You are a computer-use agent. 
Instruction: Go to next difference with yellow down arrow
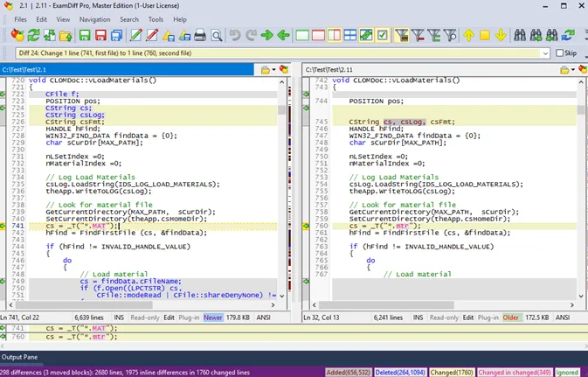[x=501, y=35]
